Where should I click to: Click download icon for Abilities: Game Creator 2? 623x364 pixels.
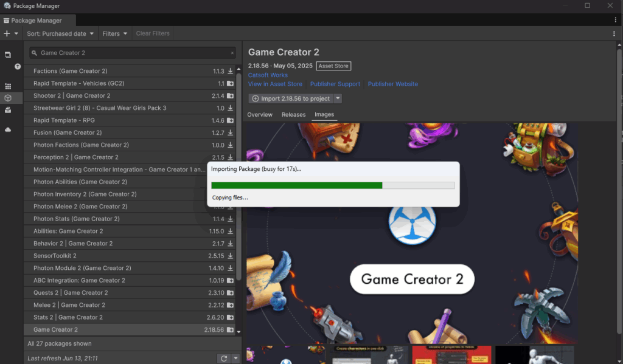pos(230,231)
